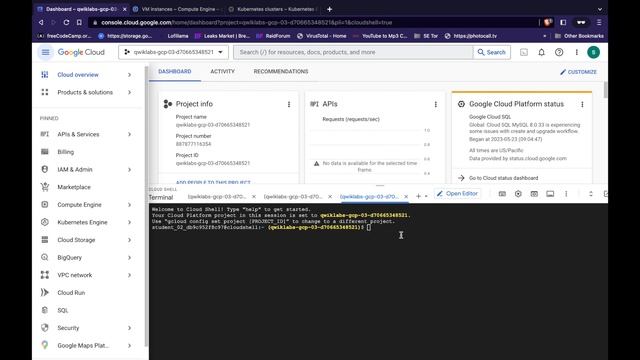Open the Cloud Shell activation icon in header
The height and width of the screenshot is (360, 640).
tap(524, 52)
